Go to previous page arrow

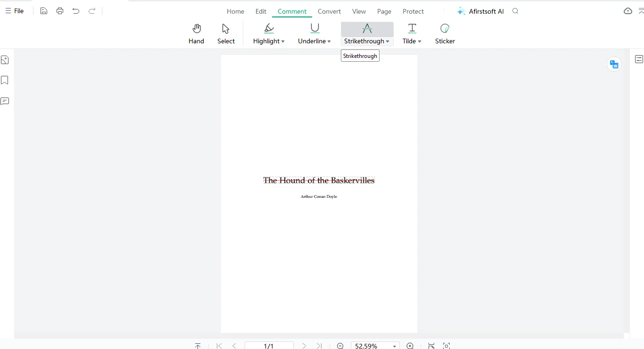[x=234, y=346]
